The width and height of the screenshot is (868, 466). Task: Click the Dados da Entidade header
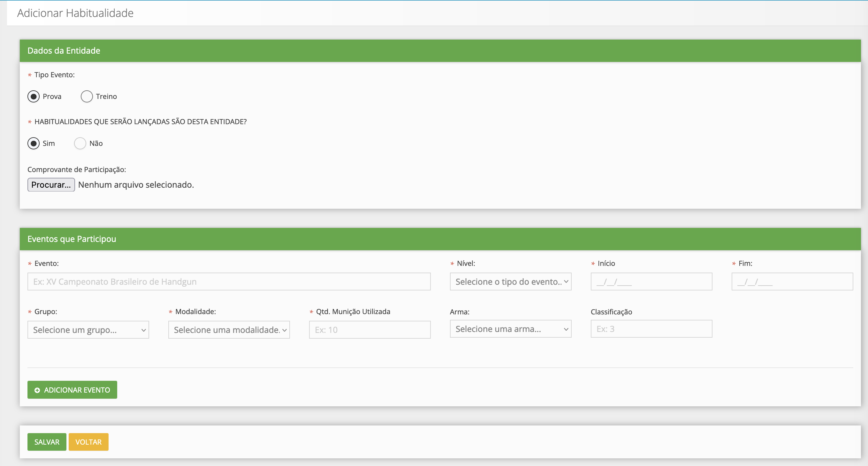tap(440, 51)
